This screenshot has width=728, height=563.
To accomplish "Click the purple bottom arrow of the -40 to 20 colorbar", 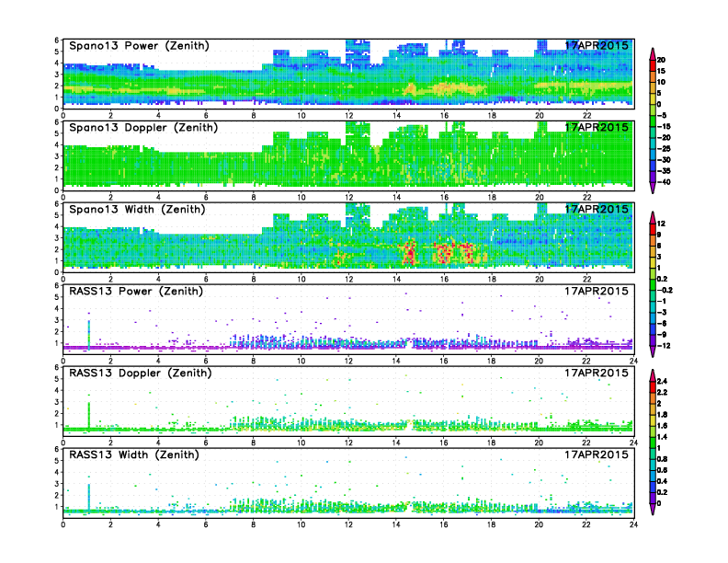I will point(653,188).
